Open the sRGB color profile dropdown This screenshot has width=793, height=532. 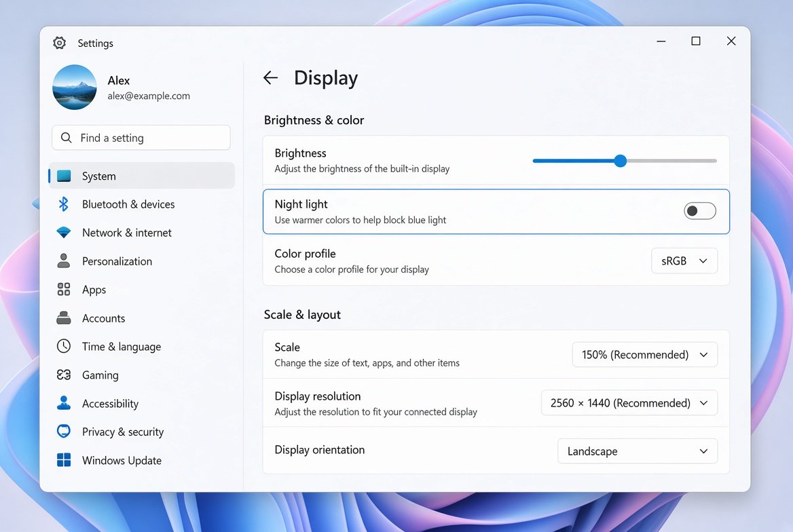tap(684, 261)
